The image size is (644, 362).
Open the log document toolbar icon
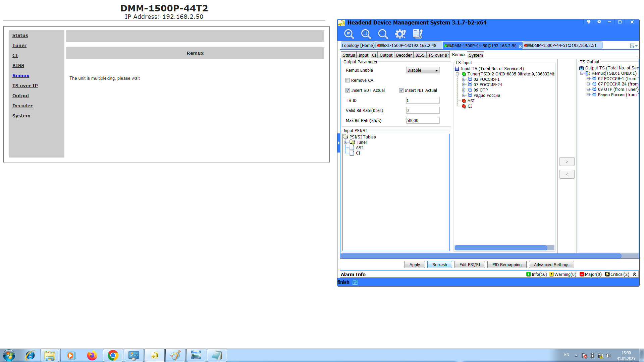(x=418, y=34)
